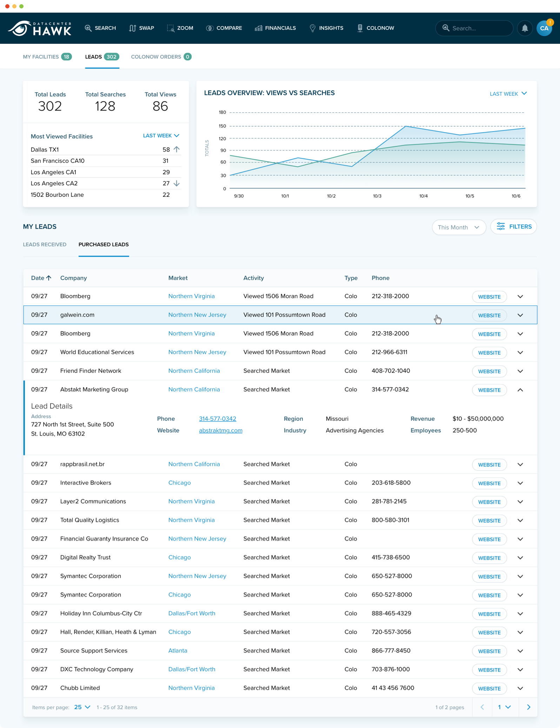560x728 pixels.
Task: Select 1502 Bourbon Lane facility row
Action: 106,195
